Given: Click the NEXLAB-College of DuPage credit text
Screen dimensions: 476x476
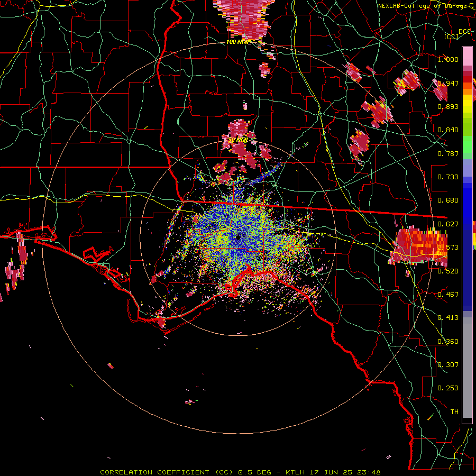Looking at the screenshot, I should click(x=426, y=6).
